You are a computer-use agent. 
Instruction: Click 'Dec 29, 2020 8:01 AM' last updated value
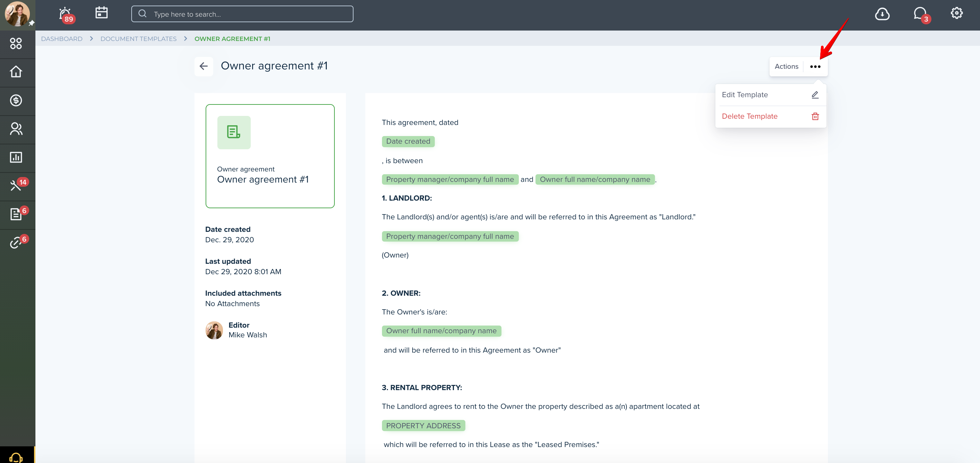tap(243, 272)
